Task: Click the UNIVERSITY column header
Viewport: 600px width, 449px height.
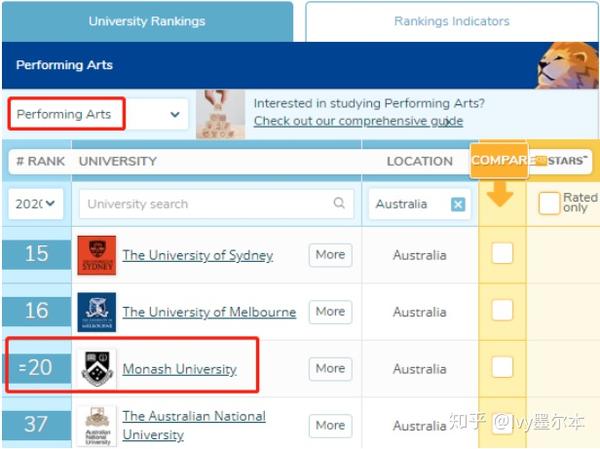Action: coord(118,161)
